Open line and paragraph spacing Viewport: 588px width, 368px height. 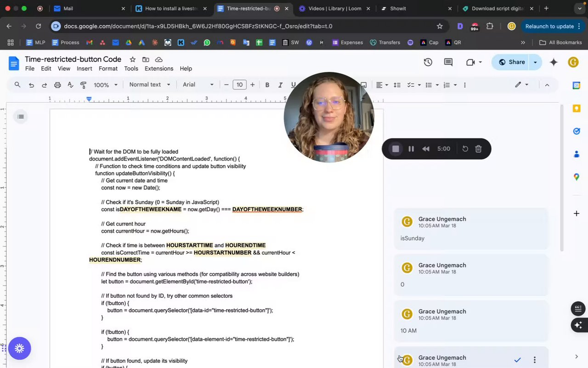pos(397,85)
